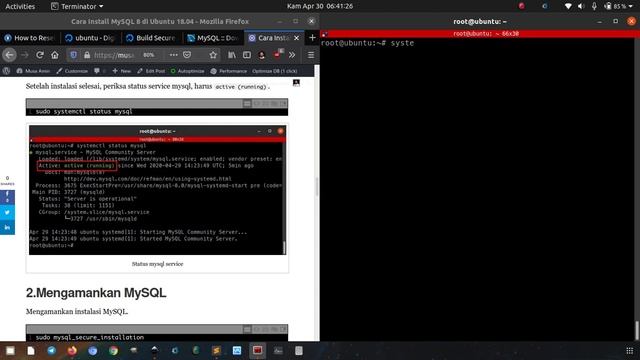Click Customize in WordPress admin bar
Image resolution: width=640 pixels, height=360 pixels.
(72, 71)
